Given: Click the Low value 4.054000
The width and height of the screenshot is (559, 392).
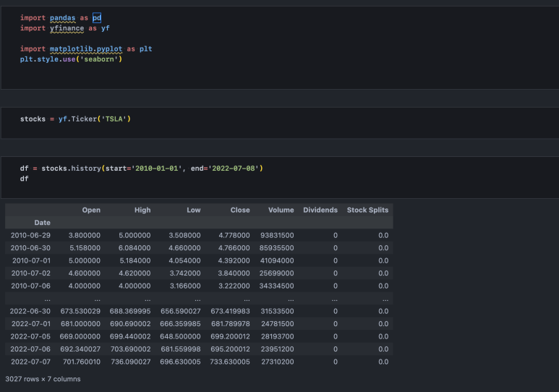Looking at the screenshot, I should coord(184,261).
